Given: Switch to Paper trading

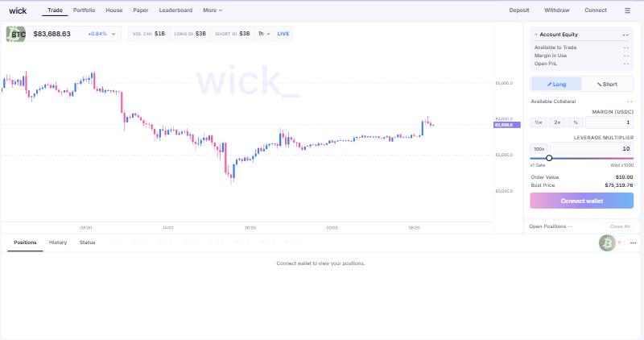Looking at the screenshot, I should click(140, 10).
